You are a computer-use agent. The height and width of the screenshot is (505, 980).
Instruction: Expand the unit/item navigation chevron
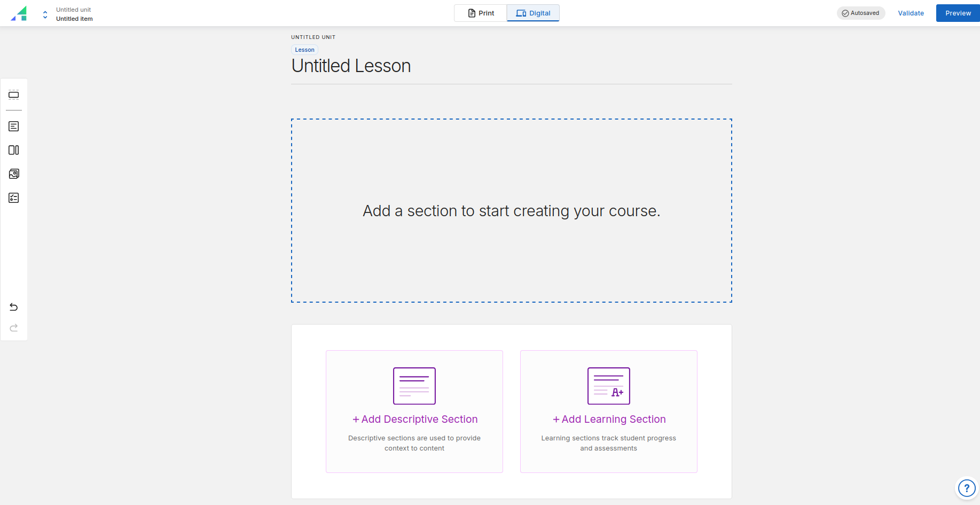[x=45, y=14]
